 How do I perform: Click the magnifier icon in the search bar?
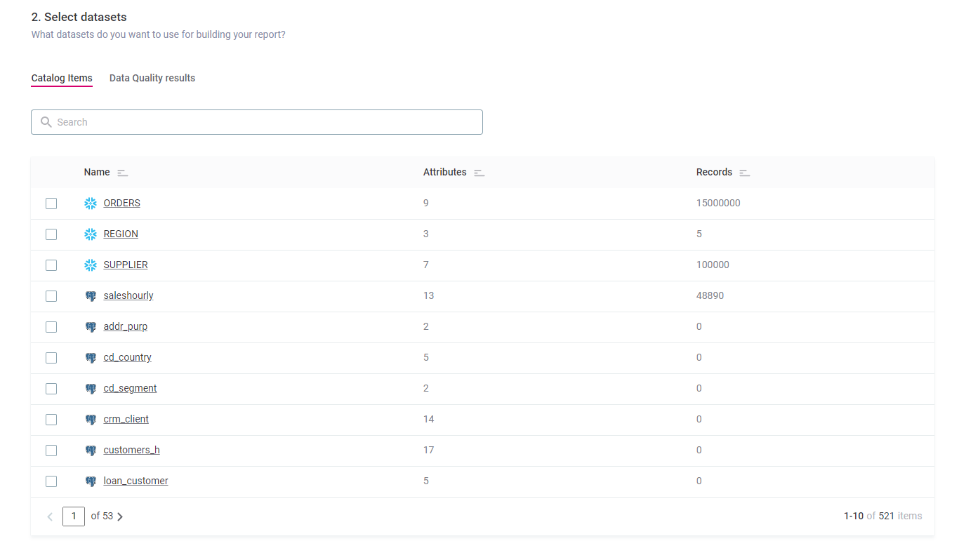46,121
